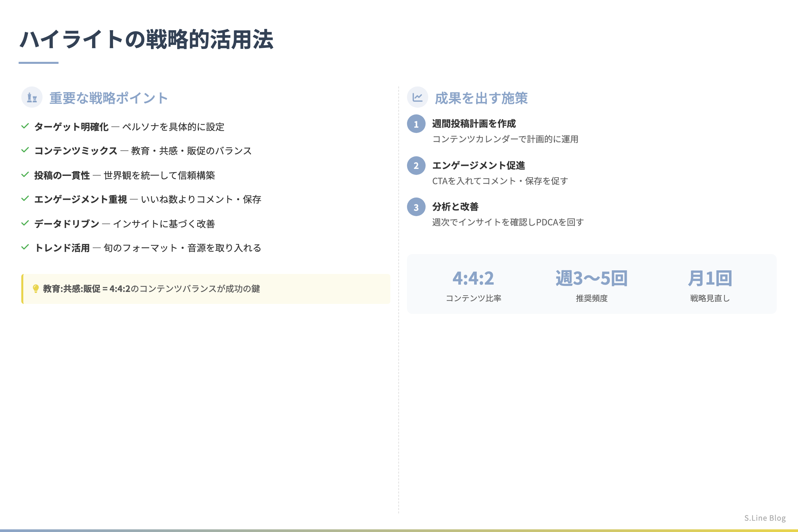Image resolution: width=798 pixels, height=532 pixels.
Task: Click the label 推奨頻度
Action: (592, 298)
